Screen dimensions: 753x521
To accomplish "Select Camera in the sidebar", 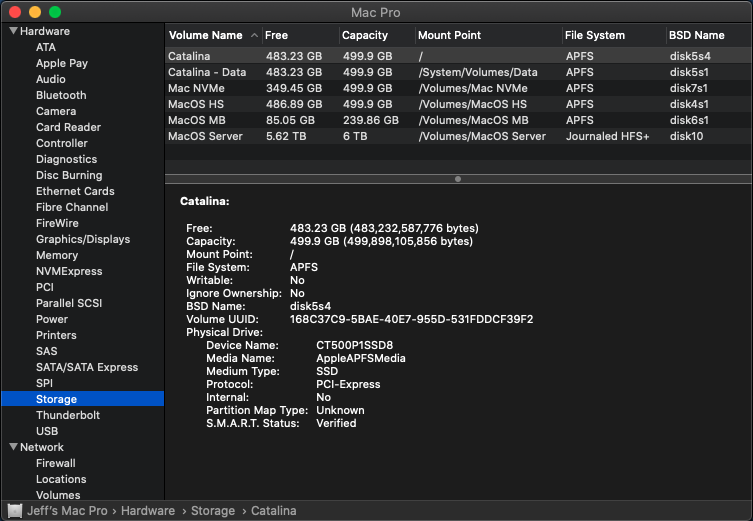I will point(56,111).
